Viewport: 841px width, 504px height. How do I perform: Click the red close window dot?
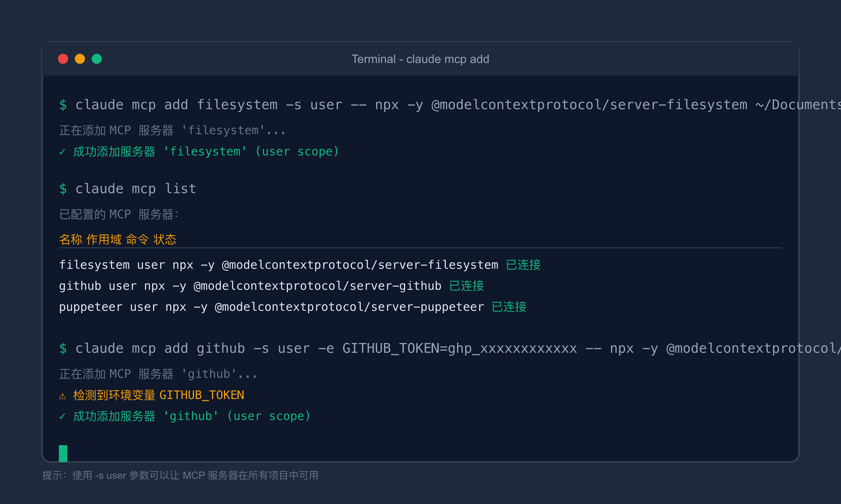click(63, 59)
